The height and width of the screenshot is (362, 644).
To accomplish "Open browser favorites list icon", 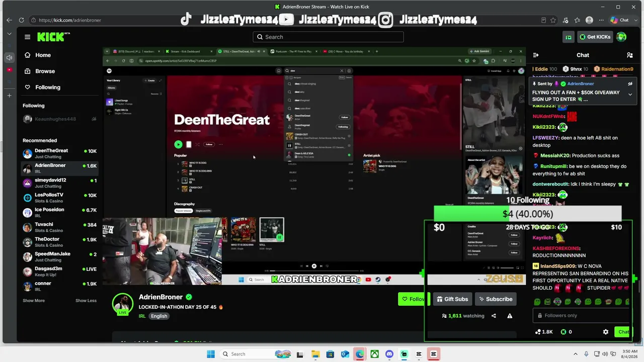I will [578, 20].
